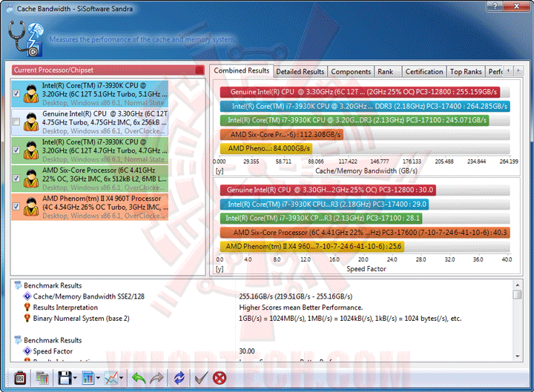This screenshot has height=392, width=534.
Task: Click the red cancel icon
Action: 220,378
